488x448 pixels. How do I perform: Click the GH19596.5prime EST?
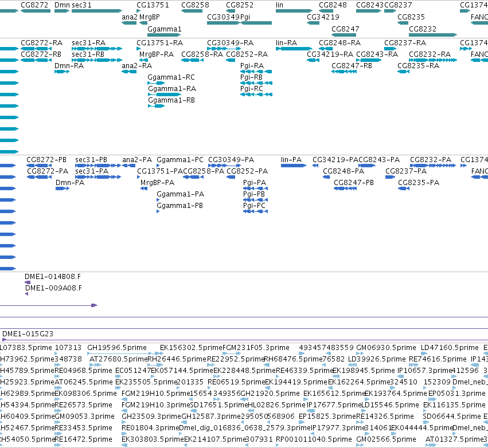pos(125,353)
